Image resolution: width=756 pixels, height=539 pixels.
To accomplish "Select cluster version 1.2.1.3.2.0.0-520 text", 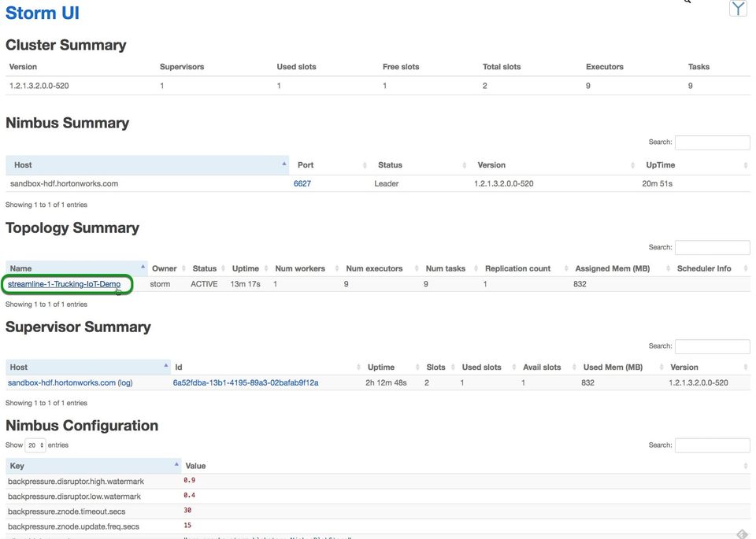I will click(39, 86).
